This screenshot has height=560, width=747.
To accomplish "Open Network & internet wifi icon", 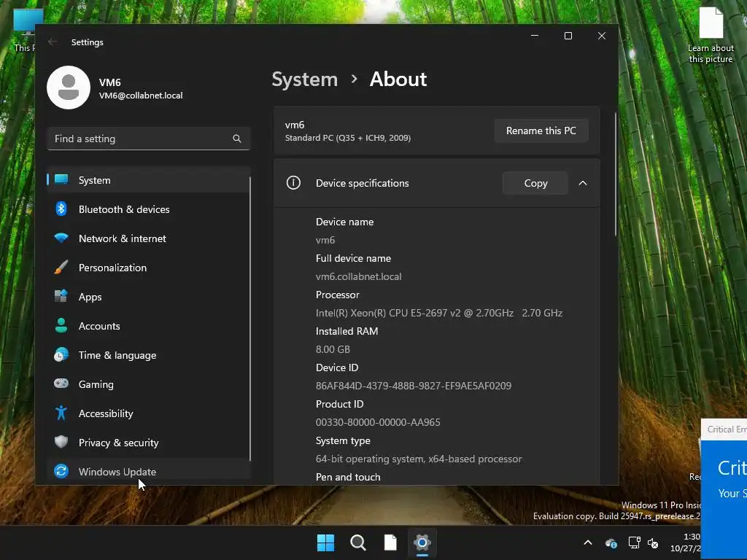I will pos(61,238).
